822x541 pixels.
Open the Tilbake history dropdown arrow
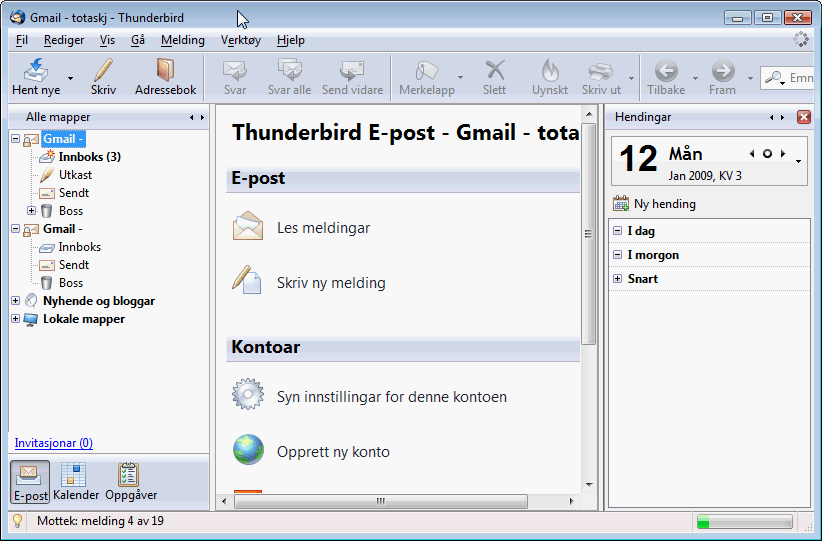695,79
